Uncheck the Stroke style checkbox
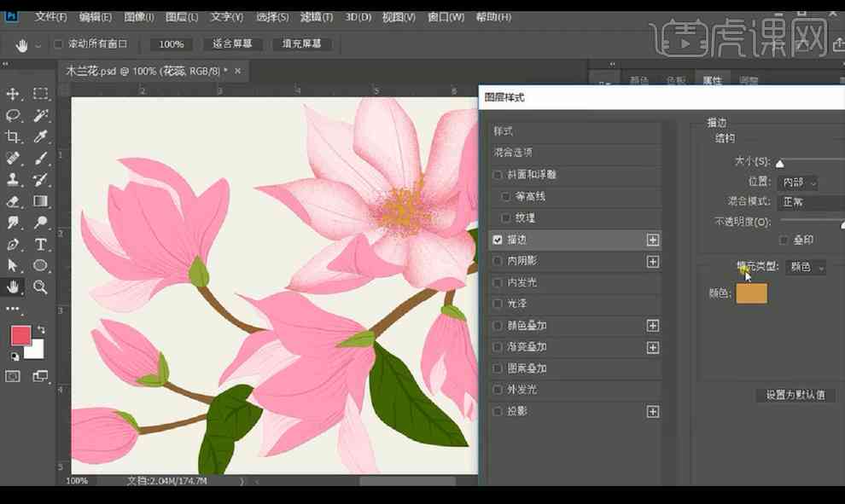The image size is (845, 504). (498, 240)
